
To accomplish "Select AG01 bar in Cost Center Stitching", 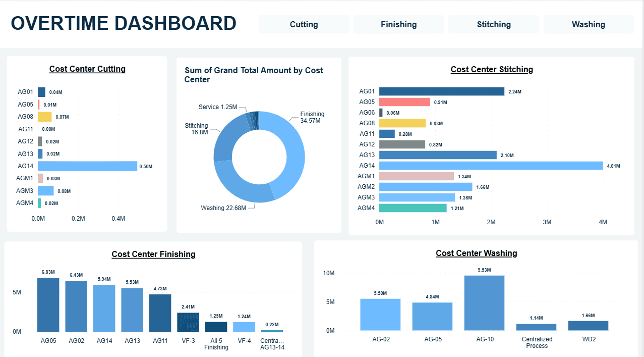I will 442,91.
